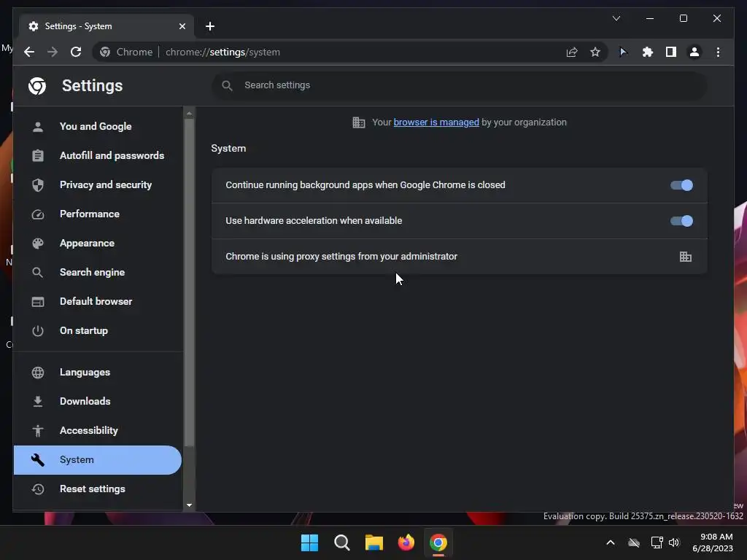
Task: Open the clock showing 9:08 AM
Action: [x=713, y=542]
